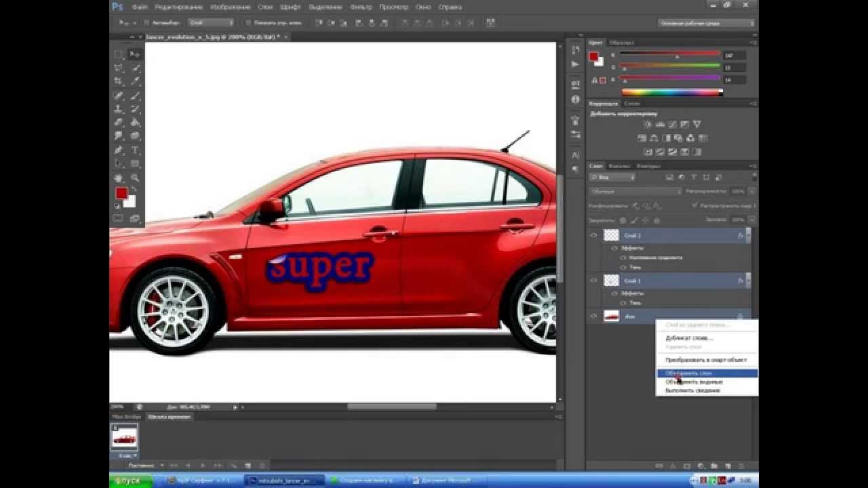
Task: Choose Объединить слои from context menu
Action: (x=707, y=373)
